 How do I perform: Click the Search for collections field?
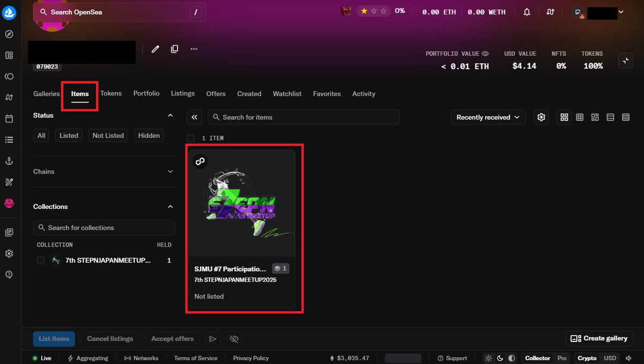coord(104,228)
